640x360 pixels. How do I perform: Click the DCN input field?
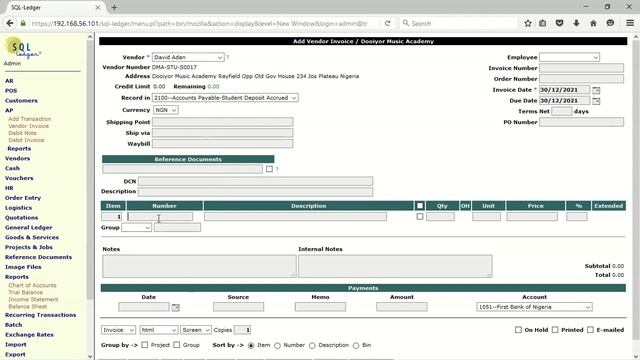[255, 181]
